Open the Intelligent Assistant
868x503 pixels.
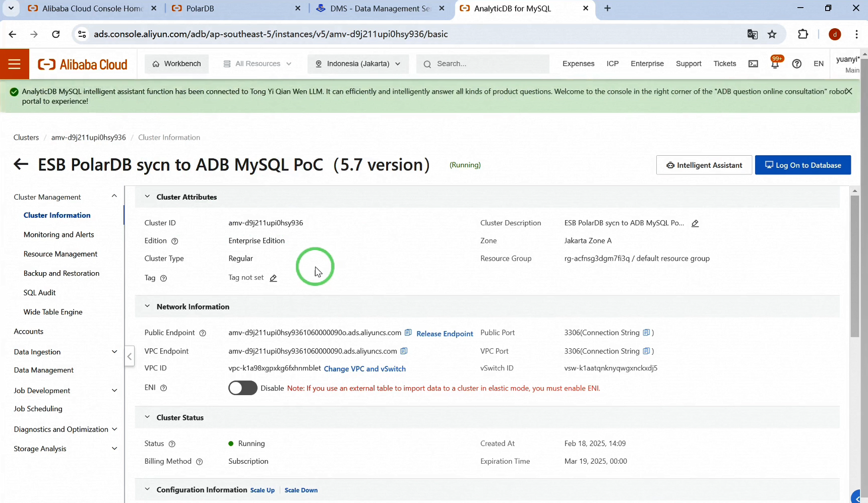pos(704,165)
